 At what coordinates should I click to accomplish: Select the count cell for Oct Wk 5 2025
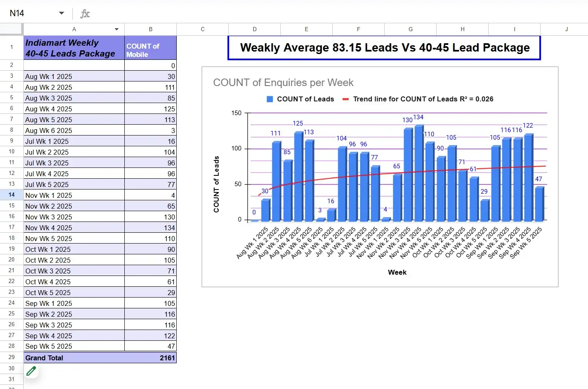click(151, 292)
